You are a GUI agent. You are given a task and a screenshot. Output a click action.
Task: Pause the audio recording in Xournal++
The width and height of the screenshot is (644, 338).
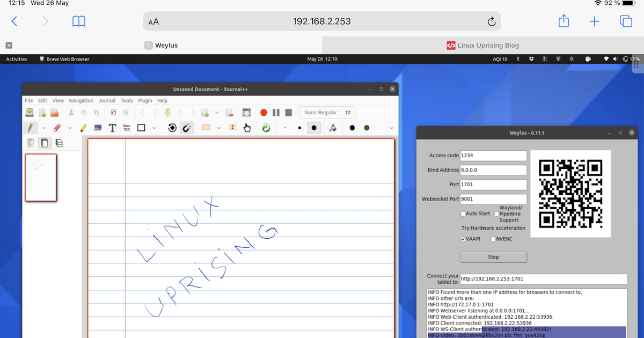pos(276,113)
